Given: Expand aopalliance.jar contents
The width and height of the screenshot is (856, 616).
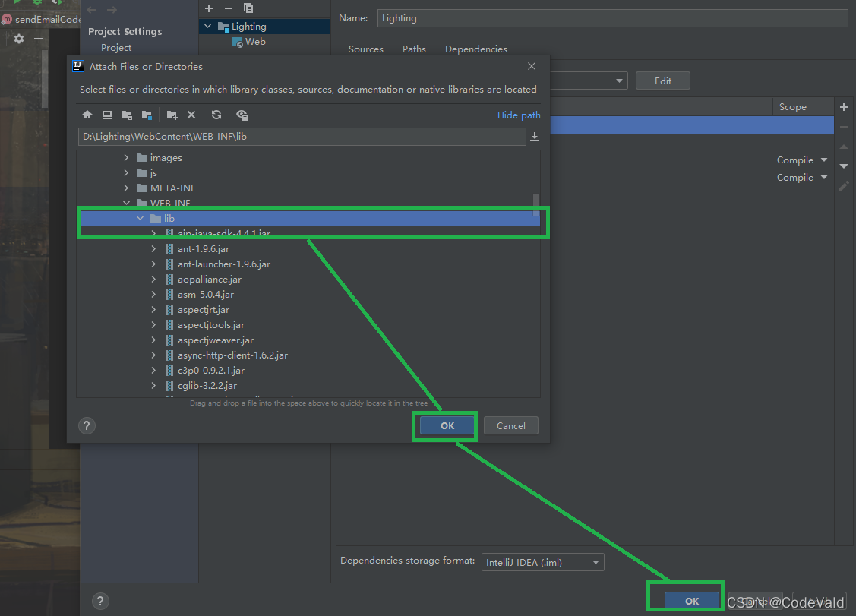Looking at the screenshot, I should point(154,279).
